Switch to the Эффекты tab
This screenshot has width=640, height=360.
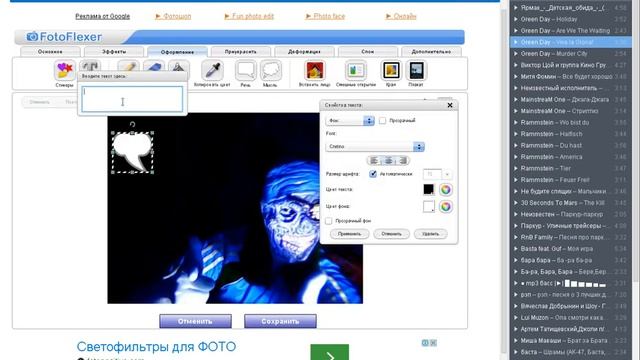114,52
